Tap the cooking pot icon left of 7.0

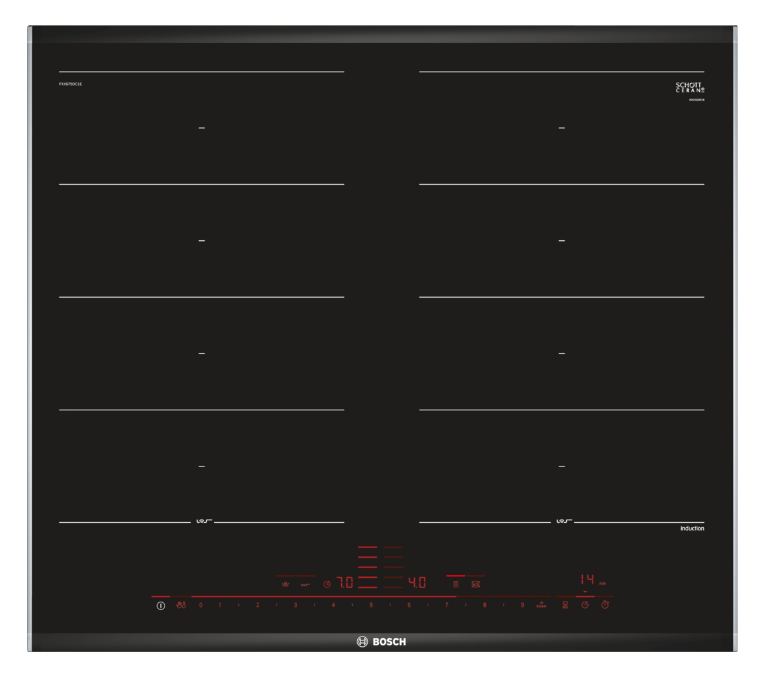[283, 583]
